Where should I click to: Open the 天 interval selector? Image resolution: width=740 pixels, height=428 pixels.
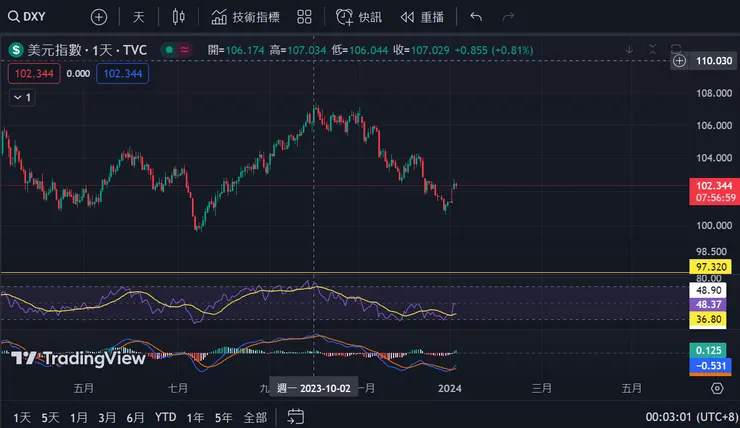(x=138, y=17)
